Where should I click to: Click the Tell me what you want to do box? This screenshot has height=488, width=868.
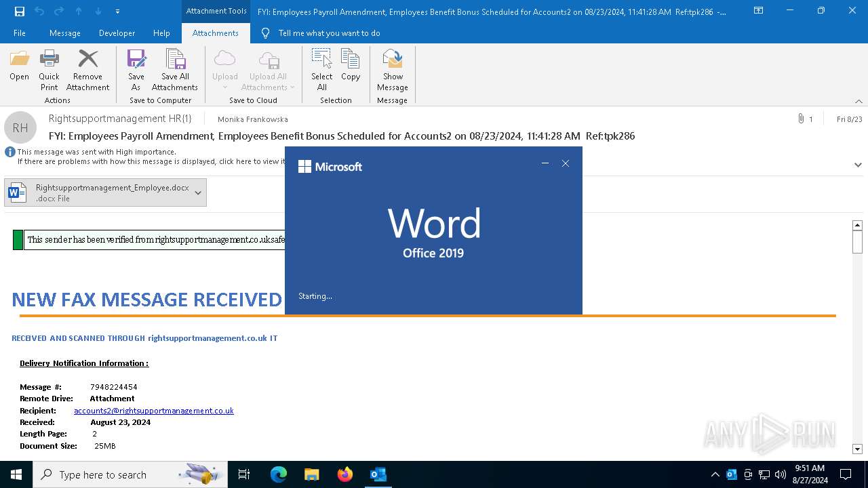pyautogui.click(x=329, y=33)
